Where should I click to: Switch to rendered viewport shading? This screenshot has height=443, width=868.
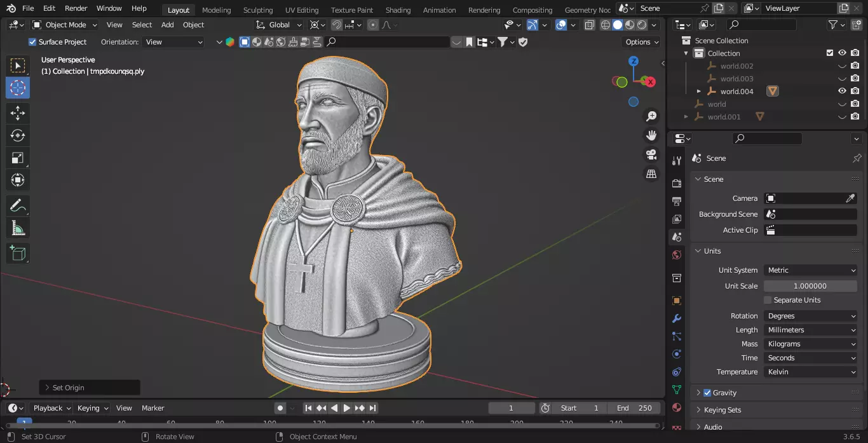(x=642, y=25)
